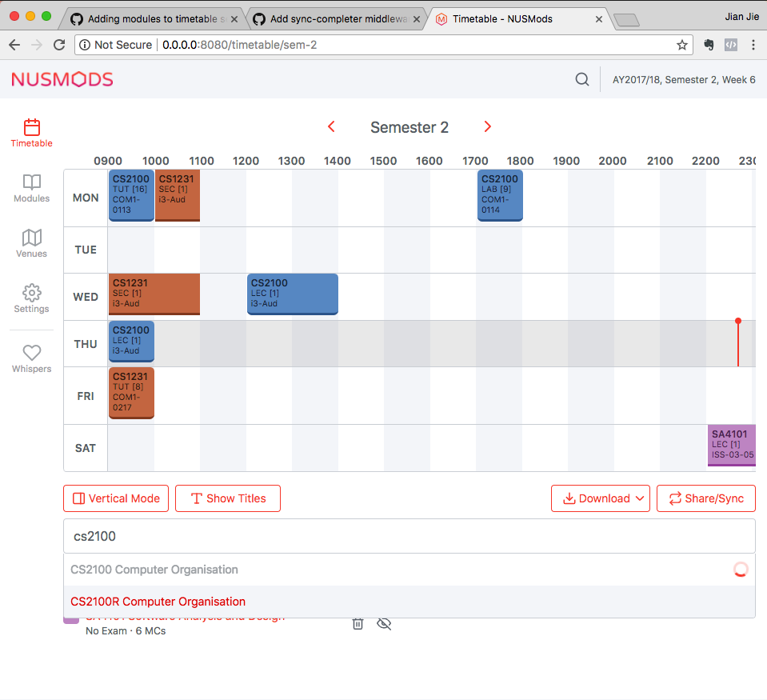The image size is (767, 700).
Task: Go to previous semester with the left arrow
Action: pos(331,126)
